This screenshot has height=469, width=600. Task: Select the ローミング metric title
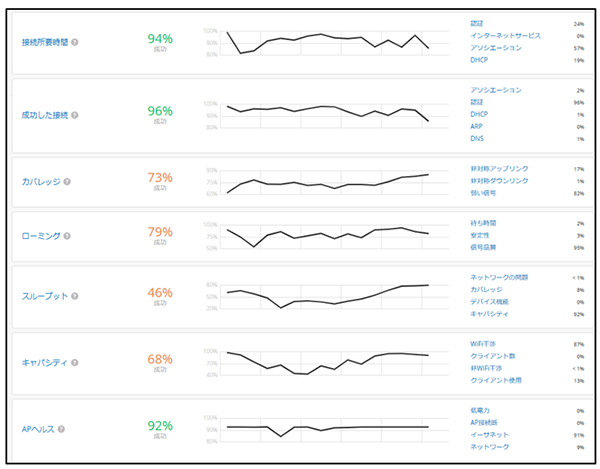point(40,236)
